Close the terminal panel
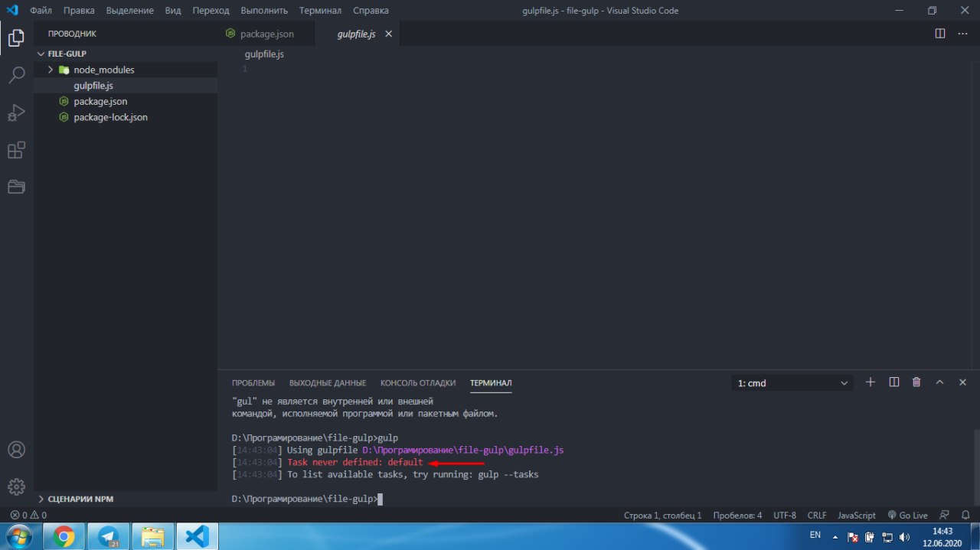The height and width of the screenshot is (550, 980). (963, 382)
